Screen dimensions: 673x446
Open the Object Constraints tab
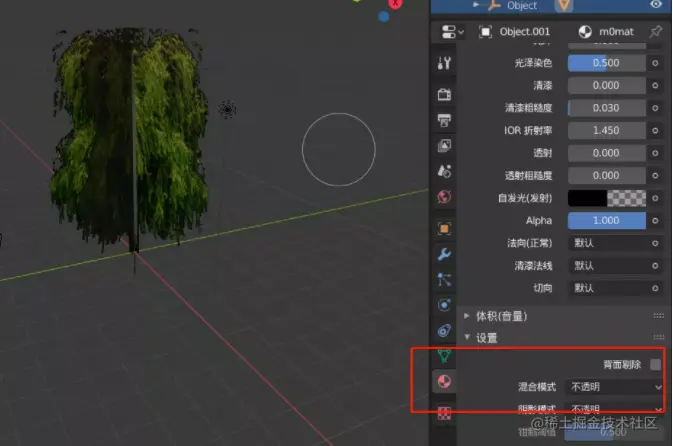[x=444, y=331]
